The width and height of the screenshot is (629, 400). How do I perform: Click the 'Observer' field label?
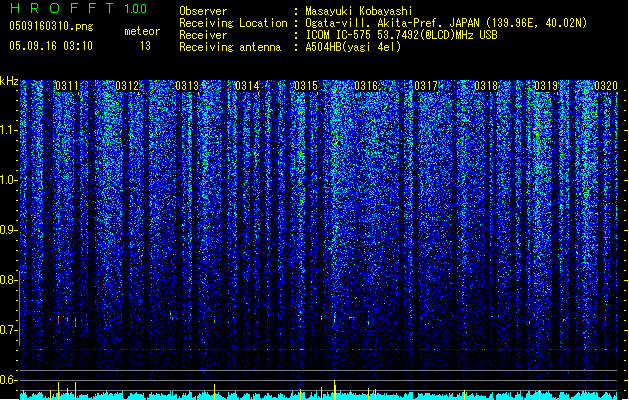203,11
